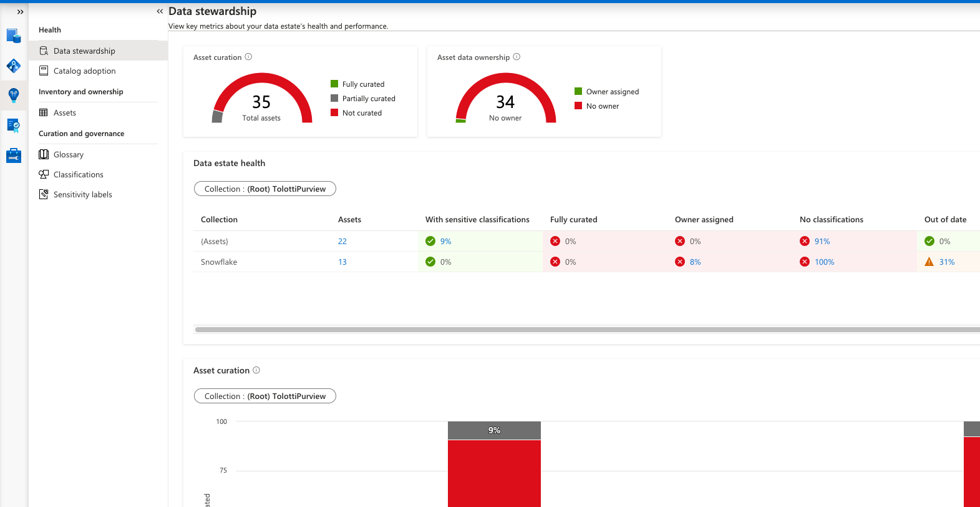
Task: Click the With sensitive classifications column header
Action: pos(477,220)
